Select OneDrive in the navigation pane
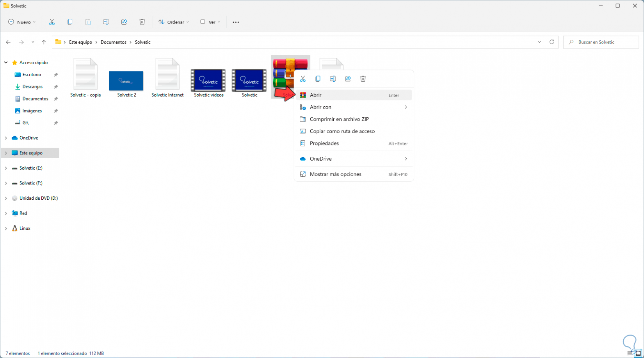Screen dimensions: 644x358 point(28,138)
